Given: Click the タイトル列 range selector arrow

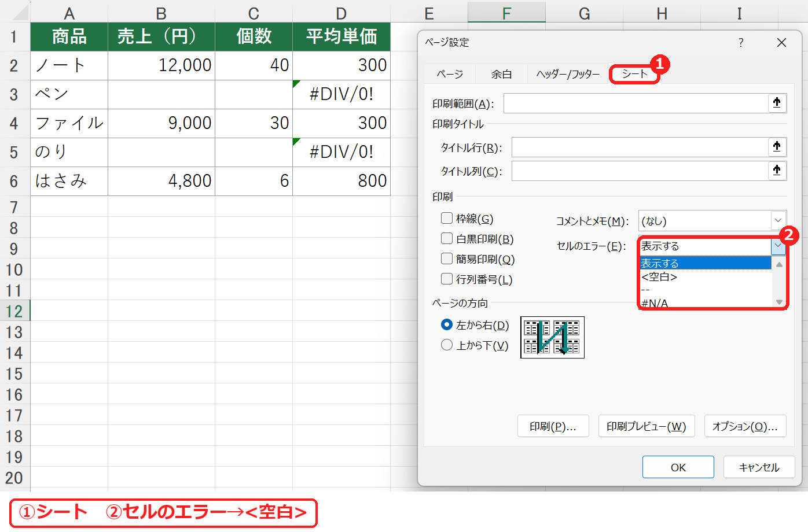Looking at the screenshot, I should pos(777,171).
